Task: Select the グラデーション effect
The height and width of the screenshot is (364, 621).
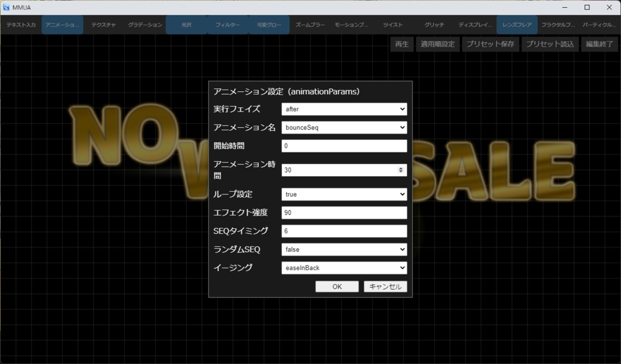Action: (x=144, y=25)
